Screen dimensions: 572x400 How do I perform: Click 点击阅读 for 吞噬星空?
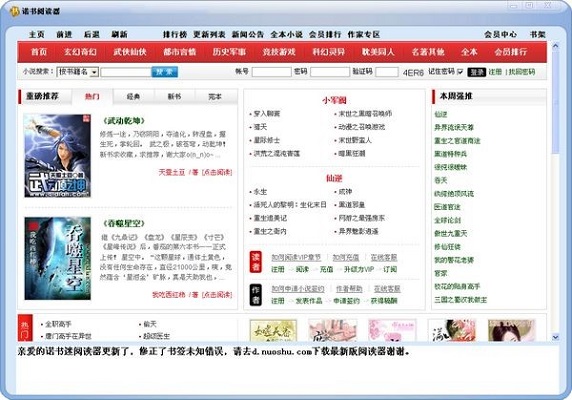pyautogui.click(x=217, y=295)
